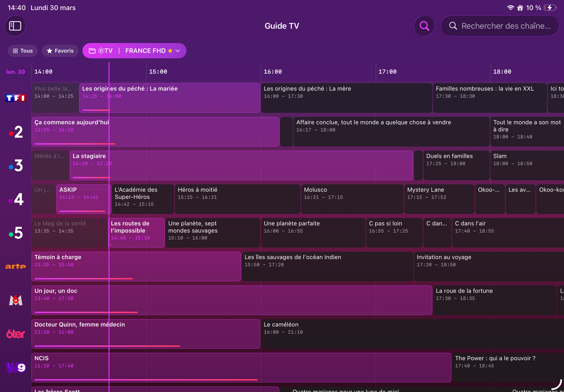Open the sidebar navigation icon
The width and height of the screenshot is (564, 392).
[x=15, y=26]
